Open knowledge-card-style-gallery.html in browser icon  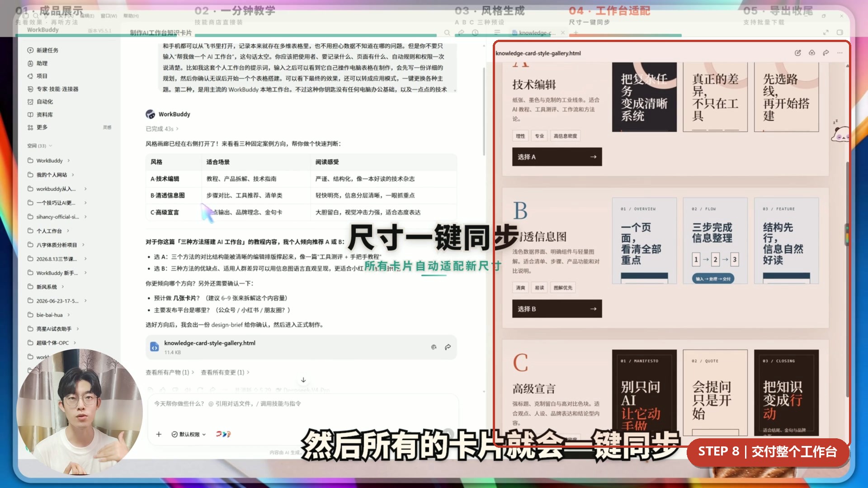coord(434,347)
